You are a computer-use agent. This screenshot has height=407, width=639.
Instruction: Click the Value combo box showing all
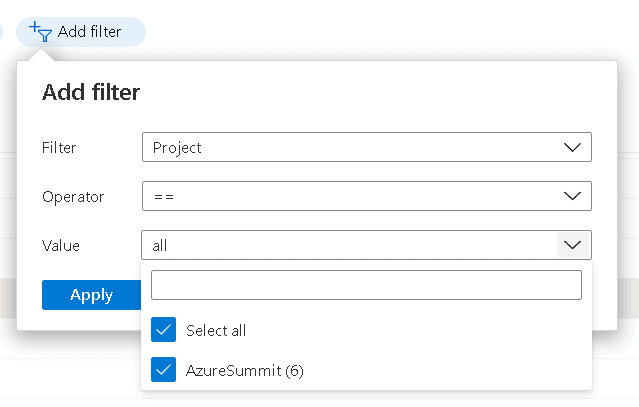coord(366,245)
